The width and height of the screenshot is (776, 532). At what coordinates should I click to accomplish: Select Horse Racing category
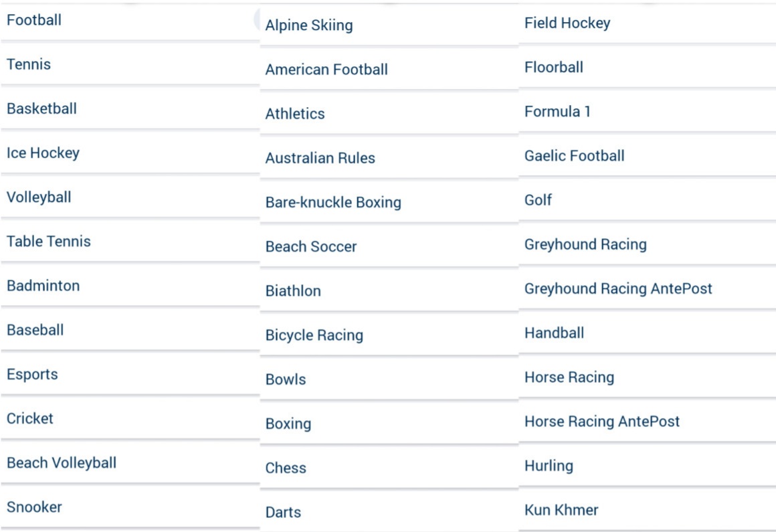[569, 377]
